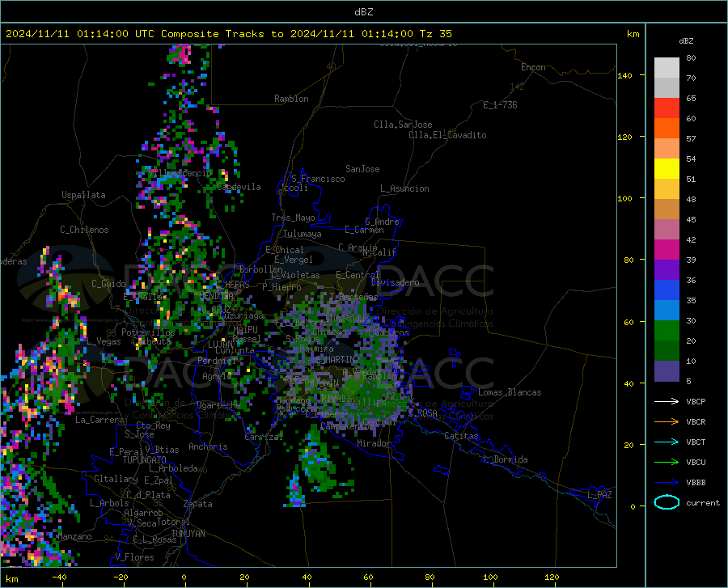The image size is (728, 588).
Task: Click the 'Tz 35' threshold text
Action: coord(436,34)
